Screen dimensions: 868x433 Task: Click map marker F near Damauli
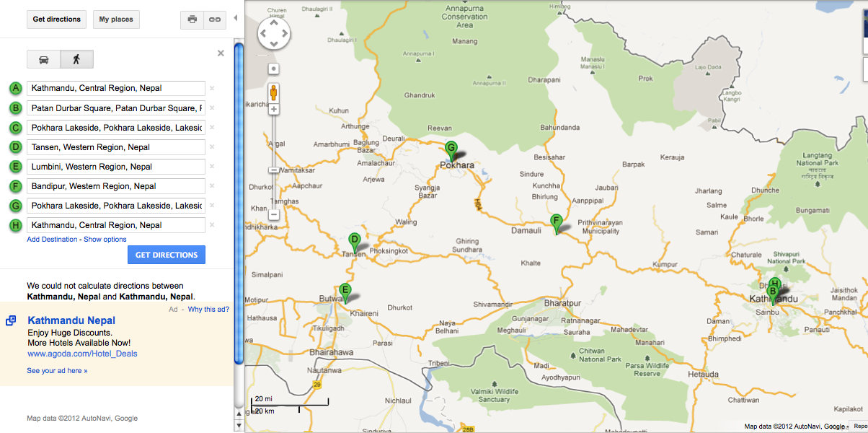pyautogui.click(x=556, y=222)
